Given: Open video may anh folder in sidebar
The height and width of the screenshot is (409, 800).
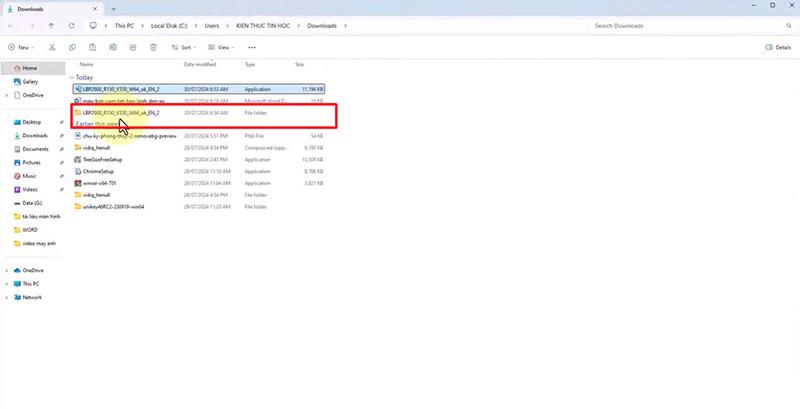Looking at the screenshot, I should click(x=33, y=243).
